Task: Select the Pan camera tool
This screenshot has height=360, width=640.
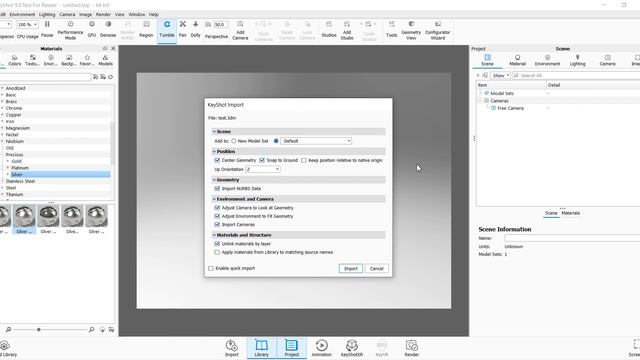Action: (182, 29)
